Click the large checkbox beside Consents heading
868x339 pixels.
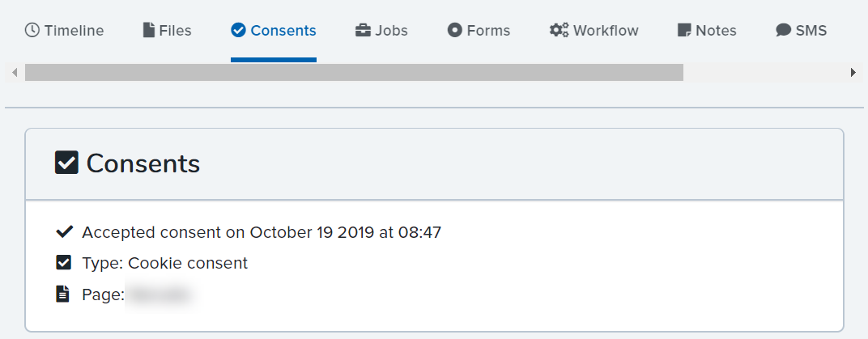66,163
